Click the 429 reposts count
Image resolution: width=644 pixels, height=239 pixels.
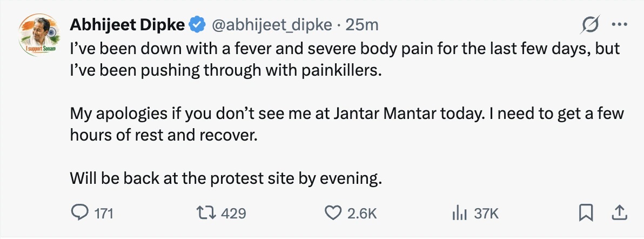coord(234,214)
